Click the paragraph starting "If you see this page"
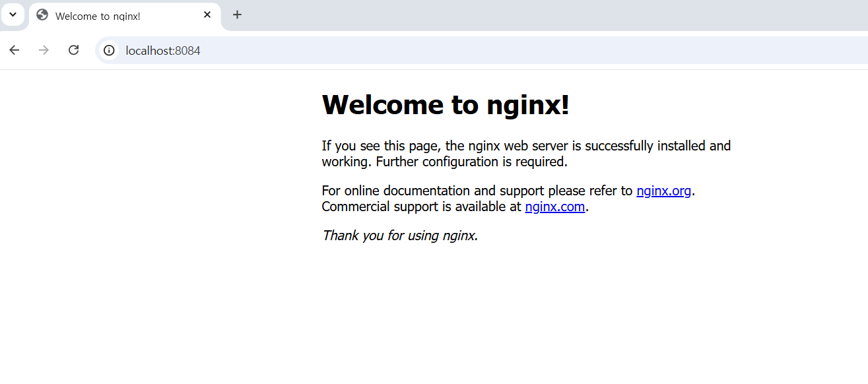The height and width of the screenshot is (384, 868). pyautogui.click(x=526, y=154)
